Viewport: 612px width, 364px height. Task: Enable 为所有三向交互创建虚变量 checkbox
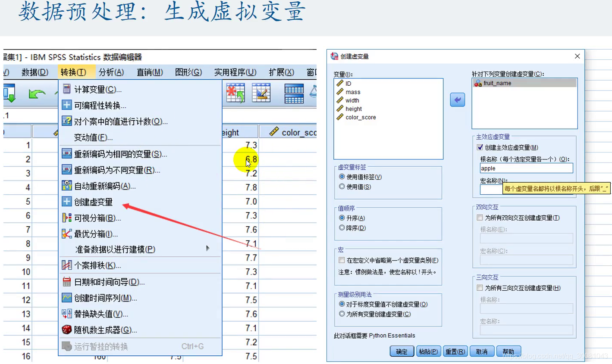pos(480,288)
